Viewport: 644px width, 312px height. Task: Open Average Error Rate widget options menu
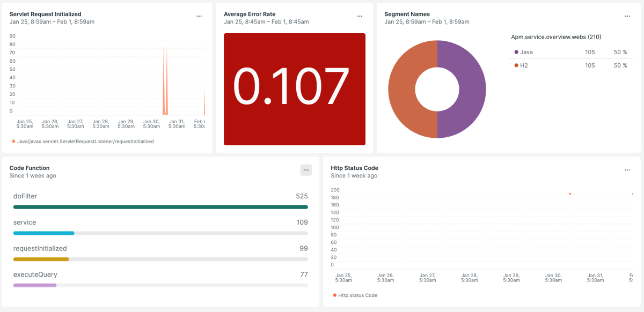360,16
